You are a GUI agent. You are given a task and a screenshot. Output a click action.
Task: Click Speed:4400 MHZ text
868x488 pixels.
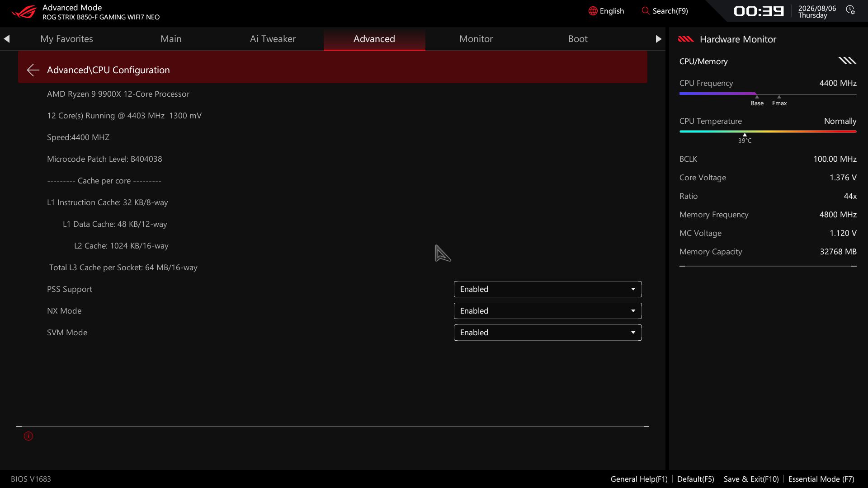coord(78,137)
